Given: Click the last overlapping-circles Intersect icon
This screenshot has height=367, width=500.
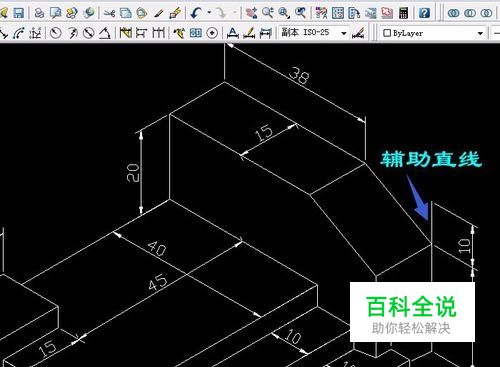Looking at the screenshot, I should click(x=487, y=13).
